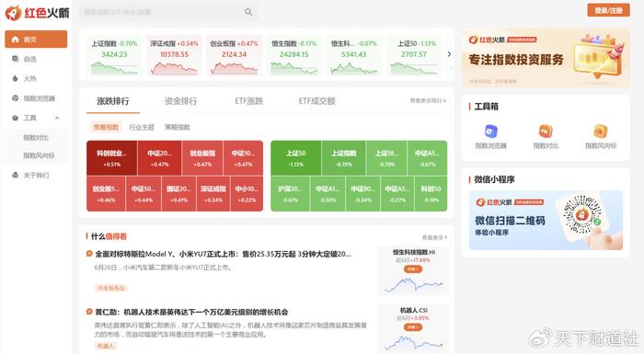Click the green 中证80 -0.34% heatmap tile

[363, 194]
